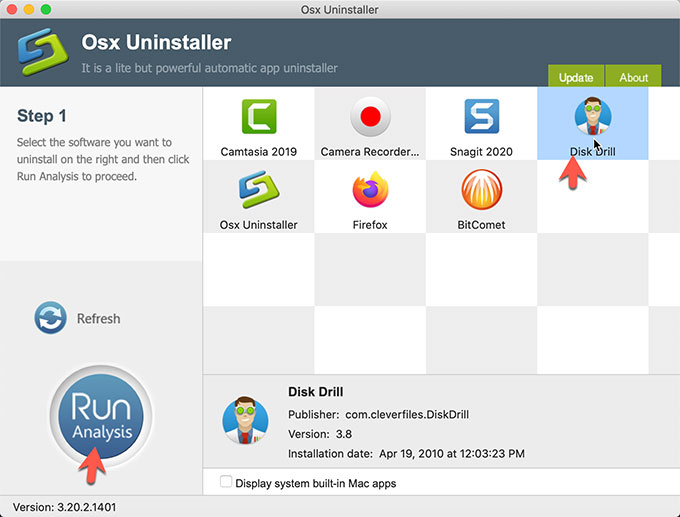Maximize the window with the green button
The image size is (680, 517).
(46, 9)
